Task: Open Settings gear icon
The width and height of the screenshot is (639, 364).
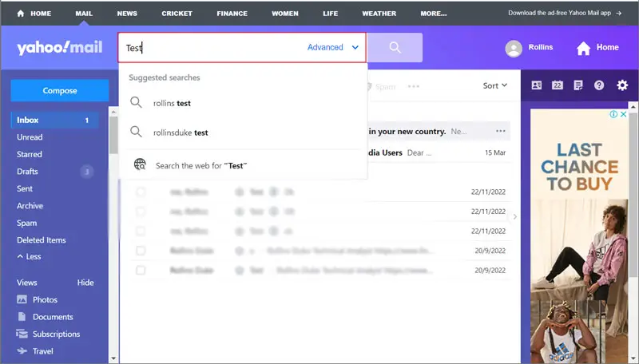Action: click(622, 85)
